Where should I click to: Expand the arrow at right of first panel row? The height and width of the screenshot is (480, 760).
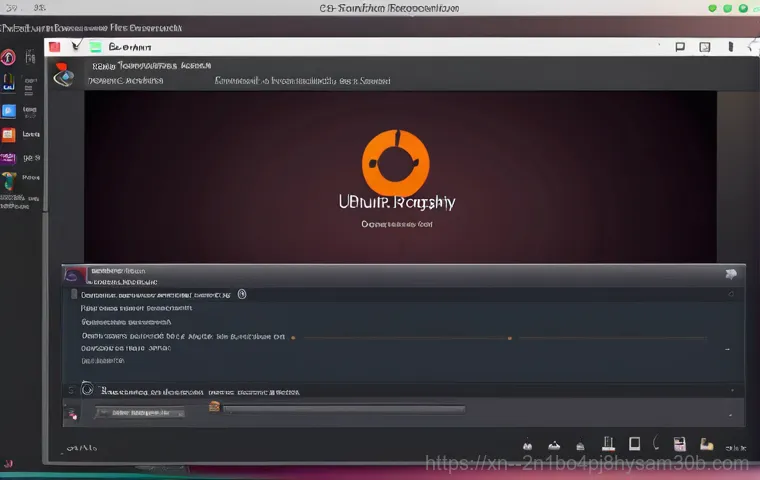pyautogui.click(x=731, y=294)
